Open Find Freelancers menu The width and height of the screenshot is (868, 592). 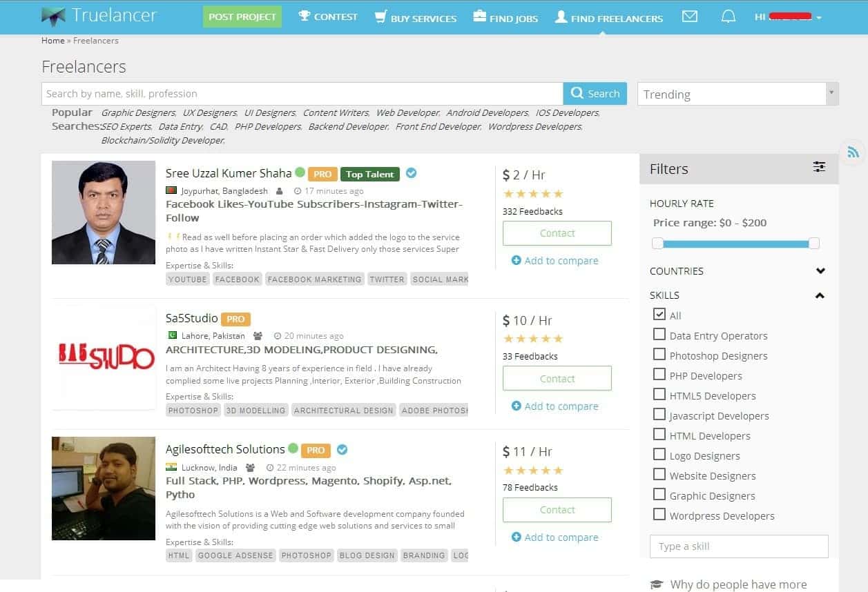(x=609, y=17)
